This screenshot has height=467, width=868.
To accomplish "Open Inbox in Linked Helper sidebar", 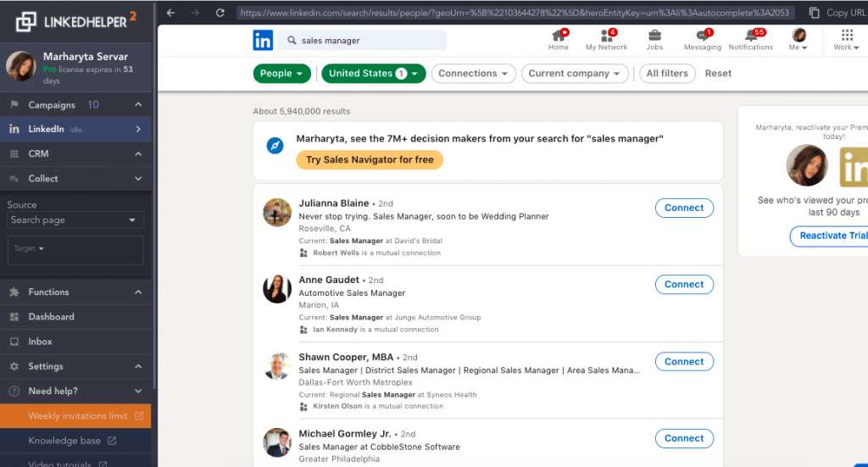I will pos(40,342).
